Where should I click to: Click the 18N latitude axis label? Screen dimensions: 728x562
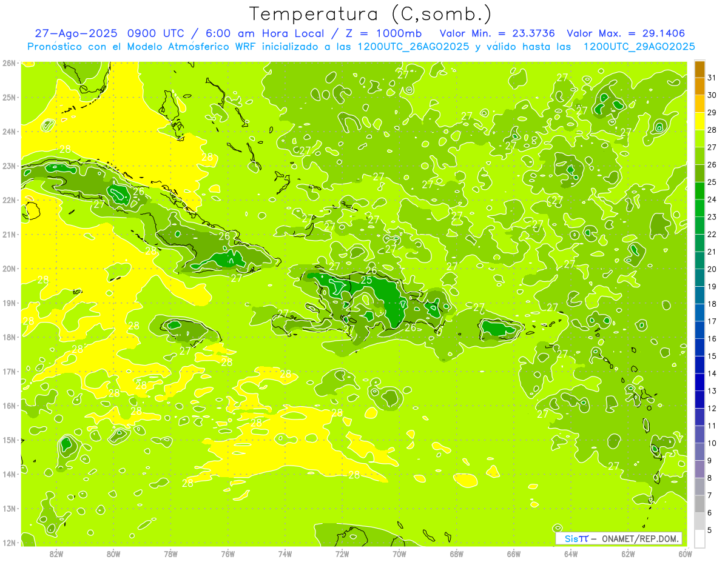pyautogui.click(x=9, y=337)
